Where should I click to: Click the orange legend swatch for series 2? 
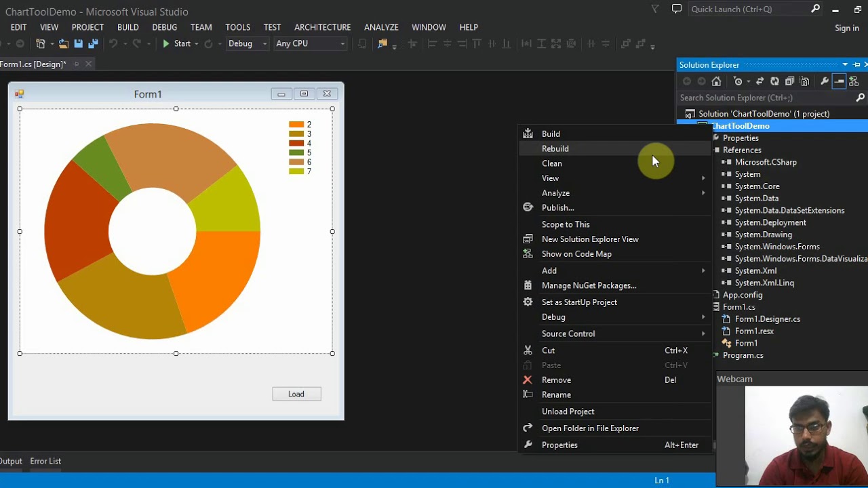pos(296,125)
